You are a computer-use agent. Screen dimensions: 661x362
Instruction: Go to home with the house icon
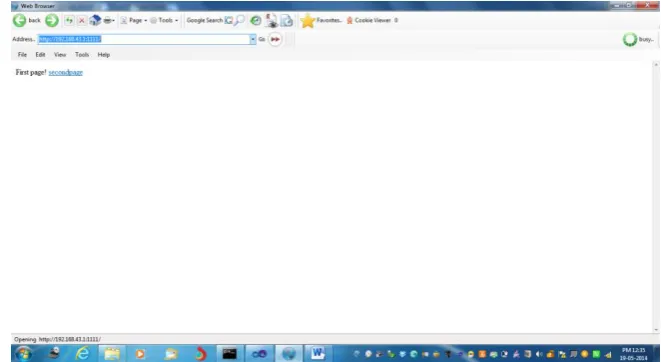coord(95,20)
